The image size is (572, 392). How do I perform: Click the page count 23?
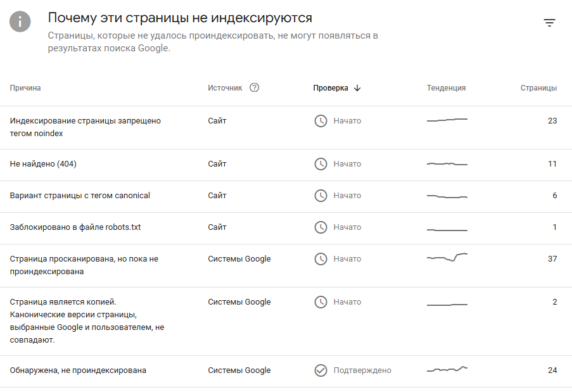(x=552, y=121)
